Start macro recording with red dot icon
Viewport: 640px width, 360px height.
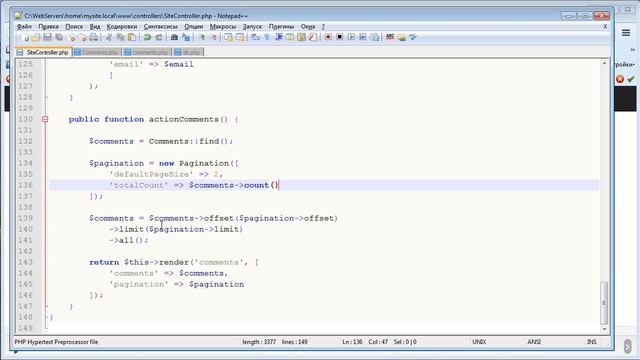click(328, 38)
